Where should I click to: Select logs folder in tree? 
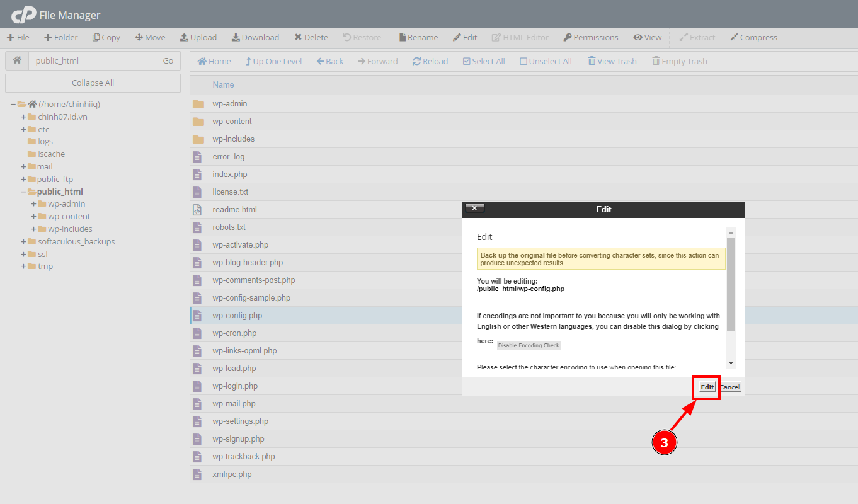pos(45,141)
